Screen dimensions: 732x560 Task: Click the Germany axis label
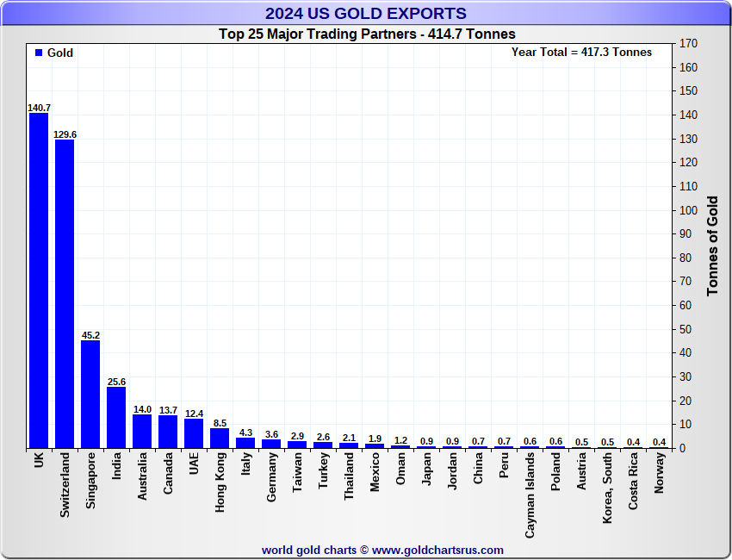pos(271,477)
